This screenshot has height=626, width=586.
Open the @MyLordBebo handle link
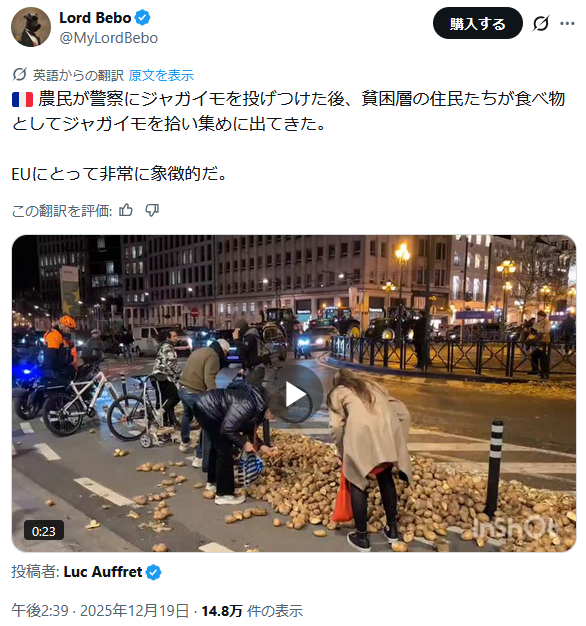109,38
